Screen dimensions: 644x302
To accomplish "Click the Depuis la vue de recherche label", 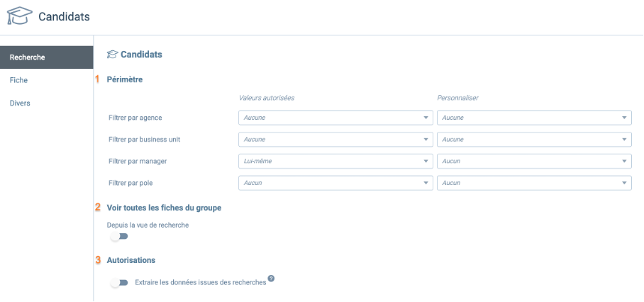I will click(x=148, y=225).
